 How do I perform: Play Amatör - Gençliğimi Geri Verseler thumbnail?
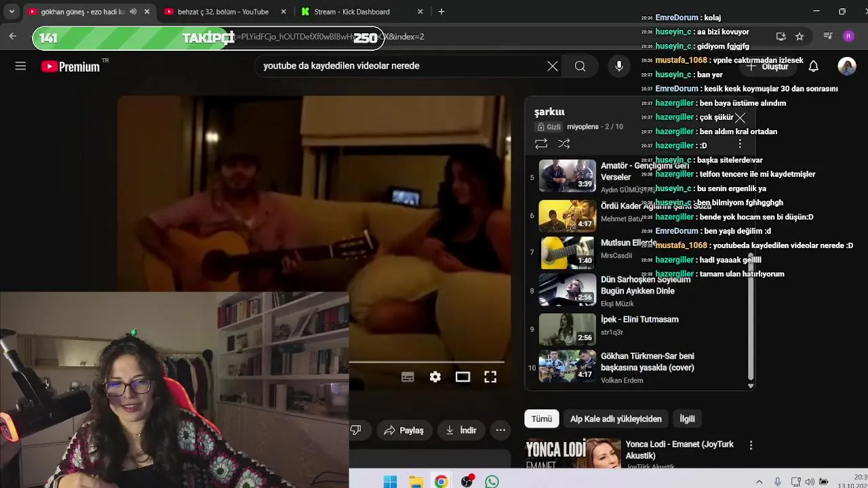coord(567,176)
